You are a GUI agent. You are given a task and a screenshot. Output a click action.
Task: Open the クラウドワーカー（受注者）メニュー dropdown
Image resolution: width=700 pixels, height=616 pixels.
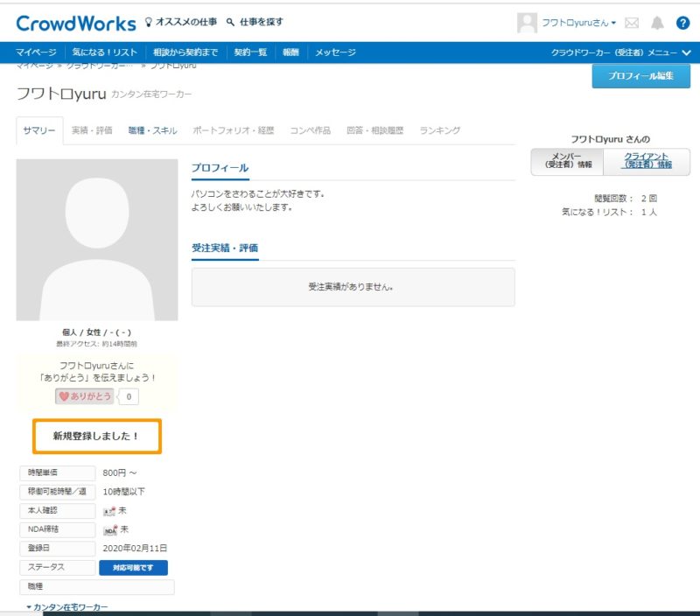[619, 52]
